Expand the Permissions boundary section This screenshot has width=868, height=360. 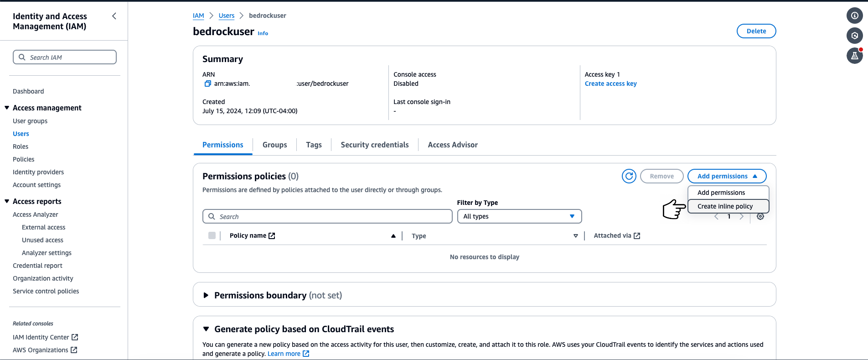click(206, 295)
